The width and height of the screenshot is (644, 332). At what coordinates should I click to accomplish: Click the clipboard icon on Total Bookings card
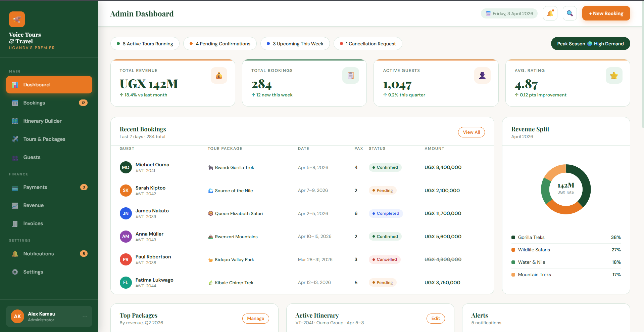(350, 75)
